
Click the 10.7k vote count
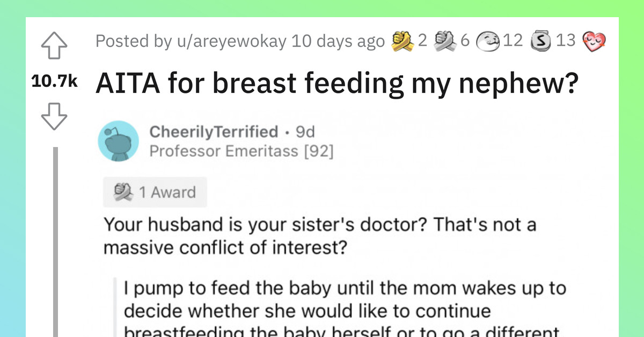(55, 82)
